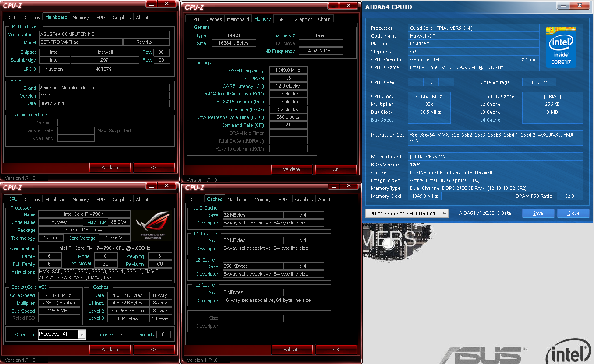This screenshot has height=364, width=594.
Task: Minimize the AIDA64 CPUID window
Action: point(564,5)
